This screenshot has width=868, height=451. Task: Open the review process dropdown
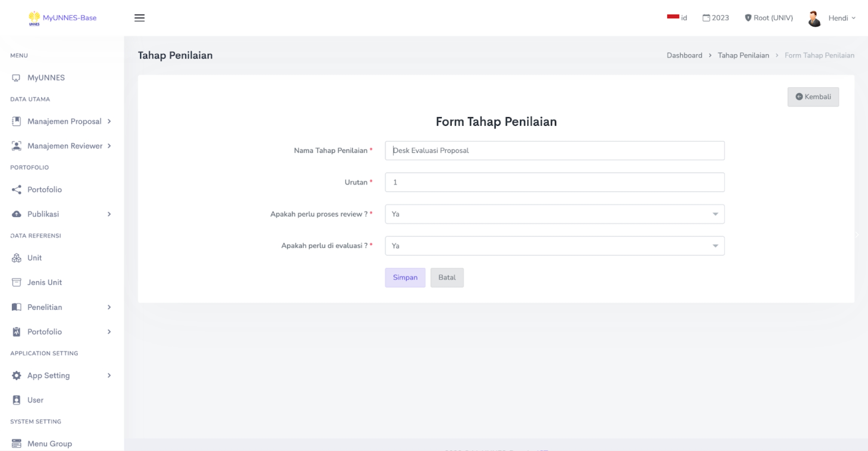coord(554,214)
